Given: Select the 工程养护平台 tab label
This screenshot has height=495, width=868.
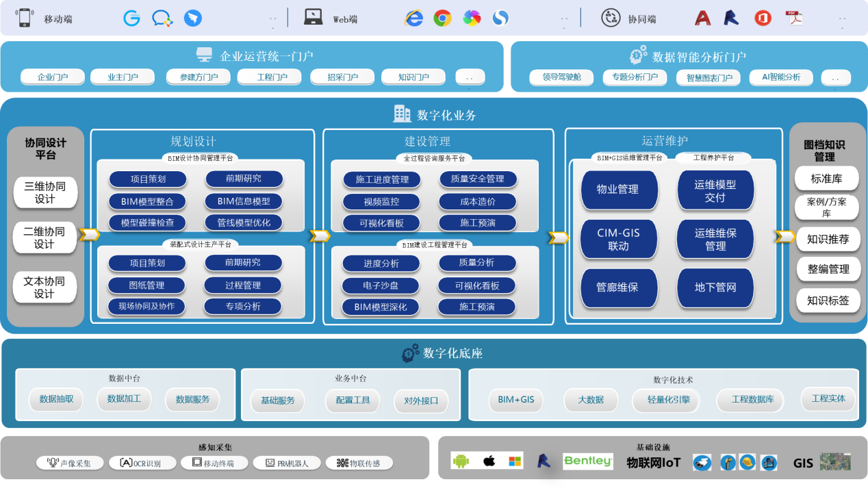Looking at the screenshot, I should coord(713,157).
